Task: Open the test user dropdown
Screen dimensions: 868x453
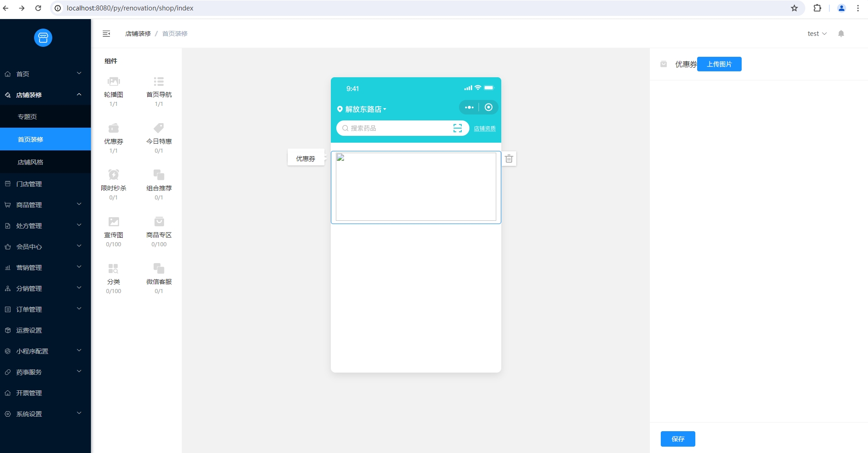Action: click(817, 34)
